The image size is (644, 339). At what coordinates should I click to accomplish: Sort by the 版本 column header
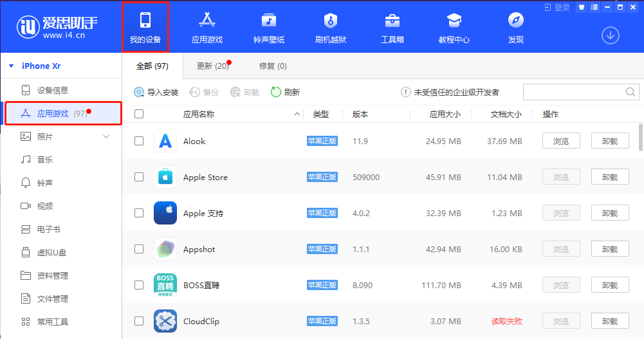360,114
